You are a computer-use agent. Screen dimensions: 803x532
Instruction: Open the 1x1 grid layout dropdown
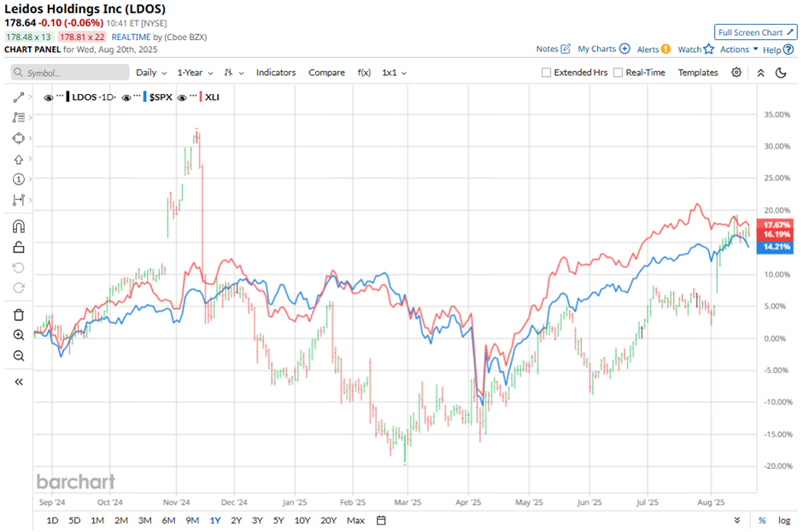(394, 73)
